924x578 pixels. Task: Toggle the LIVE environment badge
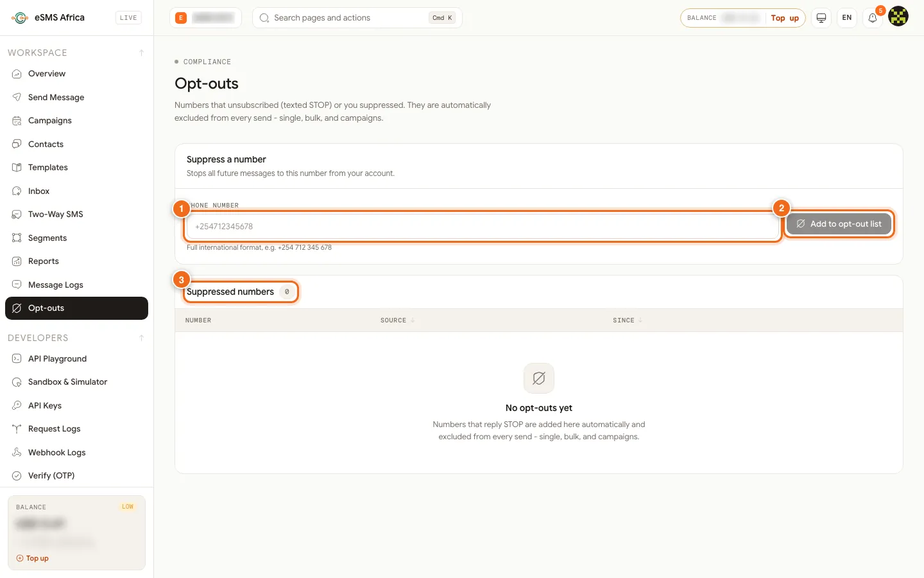point(128,18)
